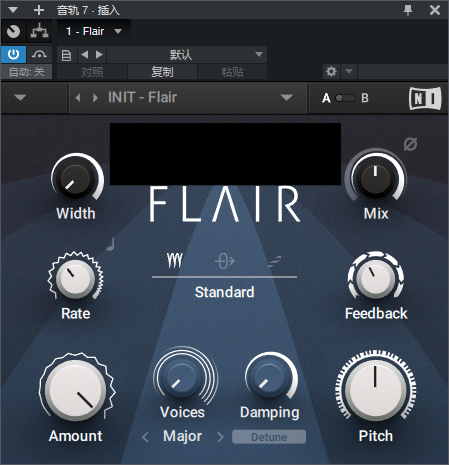
Task: Open the window menu triangle by 音轨 7
Action: coord(13,10)
